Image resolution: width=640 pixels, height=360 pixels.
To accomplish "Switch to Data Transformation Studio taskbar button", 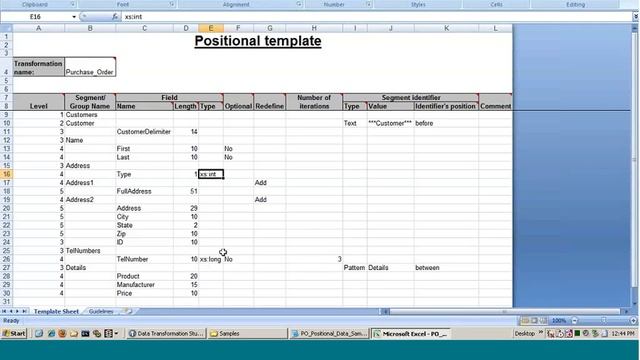I will pyautogui.click(x=166, y=333).
